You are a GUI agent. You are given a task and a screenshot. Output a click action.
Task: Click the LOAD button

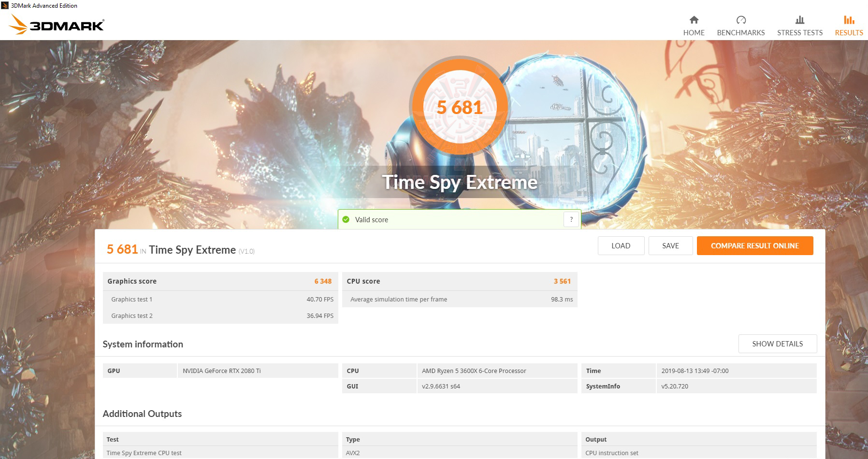(621, 245)
